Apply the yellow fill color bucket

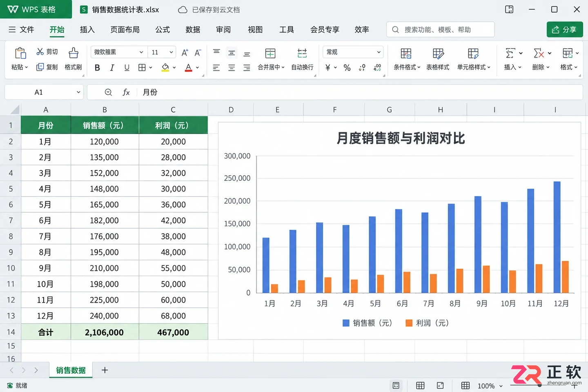click(x=165, y=67)
